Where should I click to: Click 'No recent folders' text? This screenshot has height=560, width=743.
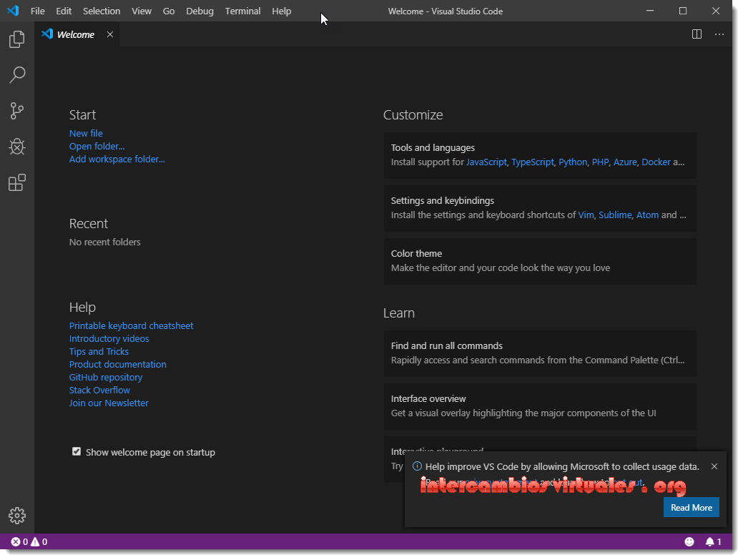pos(104,242)
